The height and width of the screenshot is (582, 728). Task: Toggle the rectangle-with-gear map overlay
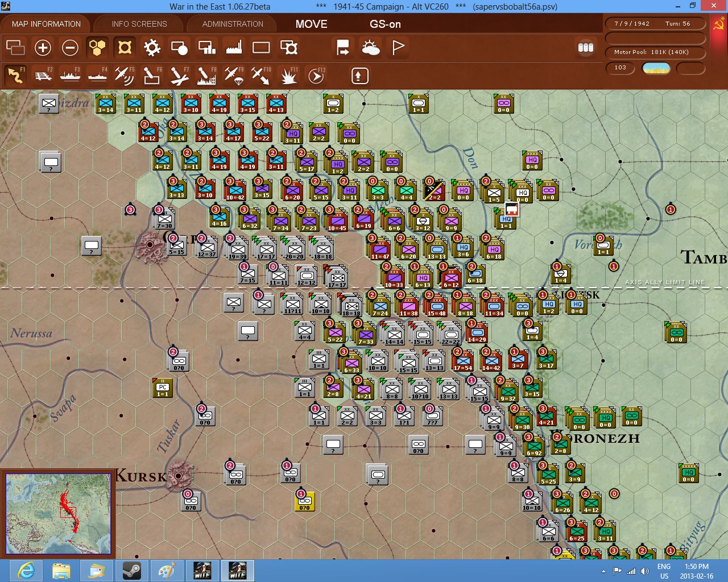pyautogui.click(x=289, y=47)
